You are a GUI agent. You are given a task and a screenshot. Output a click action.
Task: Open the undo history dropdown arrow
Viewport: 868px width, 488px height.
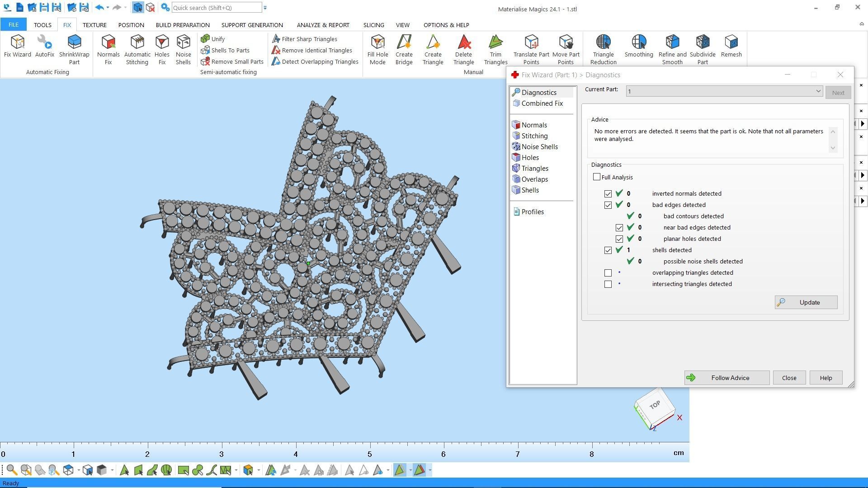coord(108,8)
